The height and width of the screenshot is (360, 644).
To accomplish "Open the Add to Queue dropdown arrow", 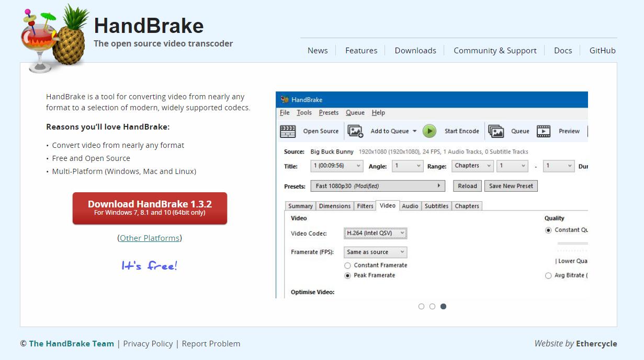I will click(414, 131).
